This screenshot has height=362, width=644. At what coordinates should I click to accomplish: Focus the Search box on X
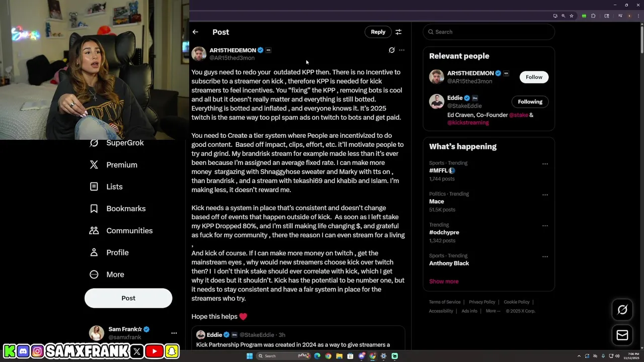click(489, 32)
